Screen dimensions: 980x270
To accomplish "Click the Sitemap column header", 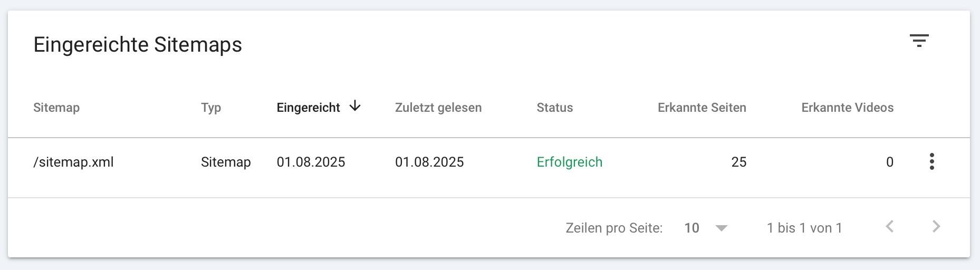I will tap(56, 108).
